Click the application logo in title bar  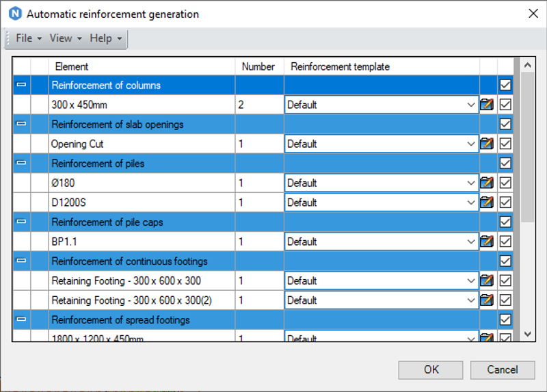click(14, 14)
